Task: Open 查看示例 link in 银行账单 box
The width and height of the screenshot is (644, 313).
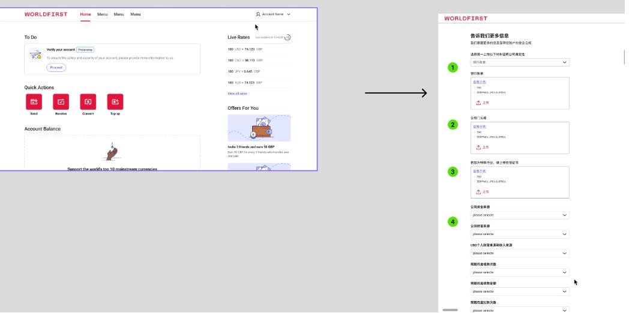Action: 480,82
